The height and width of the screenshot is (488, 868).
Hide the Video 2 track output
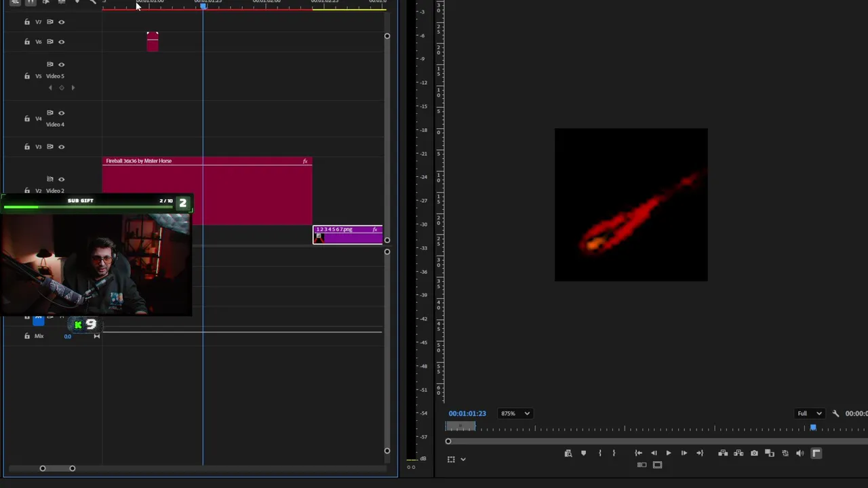(62, 180)
